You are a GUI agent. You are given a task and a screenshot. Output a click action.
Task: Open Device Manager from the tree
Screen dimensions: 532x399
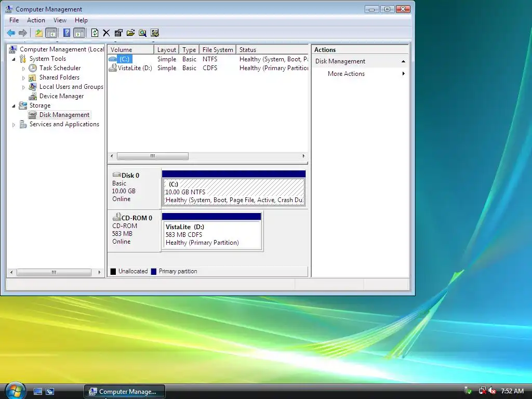[61, 96]
